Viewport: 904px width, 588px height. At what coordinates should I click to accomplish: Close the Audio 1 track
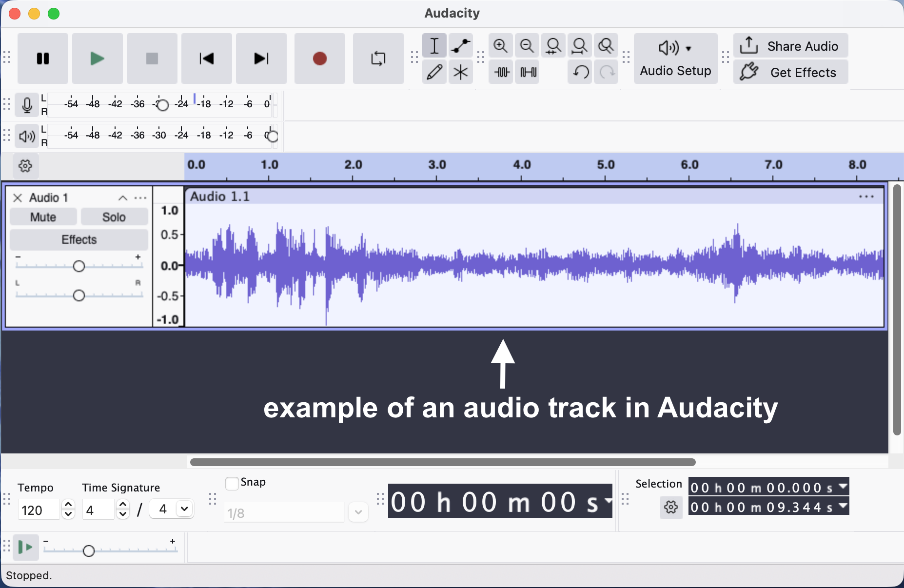[18, 197]
